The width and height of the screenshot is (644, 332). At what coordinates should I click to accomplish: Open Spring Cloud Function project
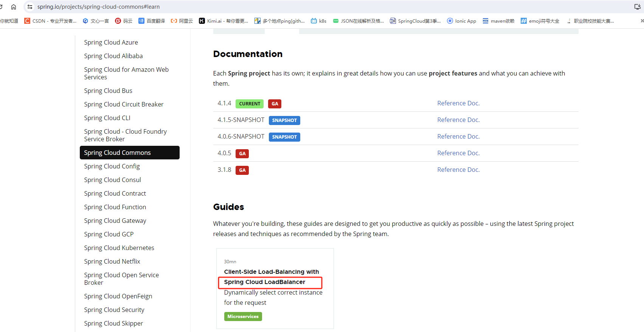(115, 207)
